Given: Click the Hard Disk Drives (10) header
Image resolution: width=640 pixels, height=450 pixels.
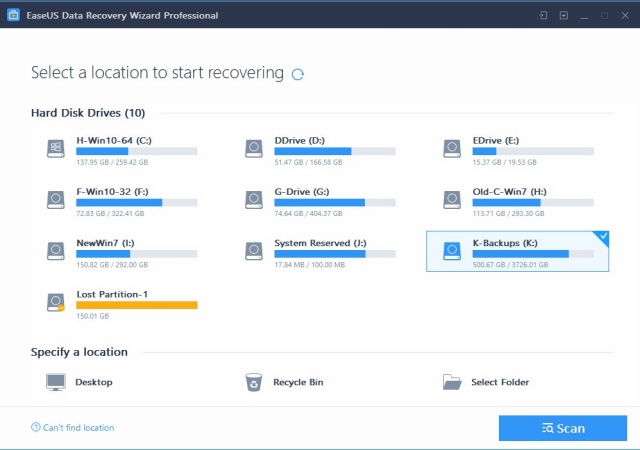Looking at the screenshot, I should click(87, 113).
